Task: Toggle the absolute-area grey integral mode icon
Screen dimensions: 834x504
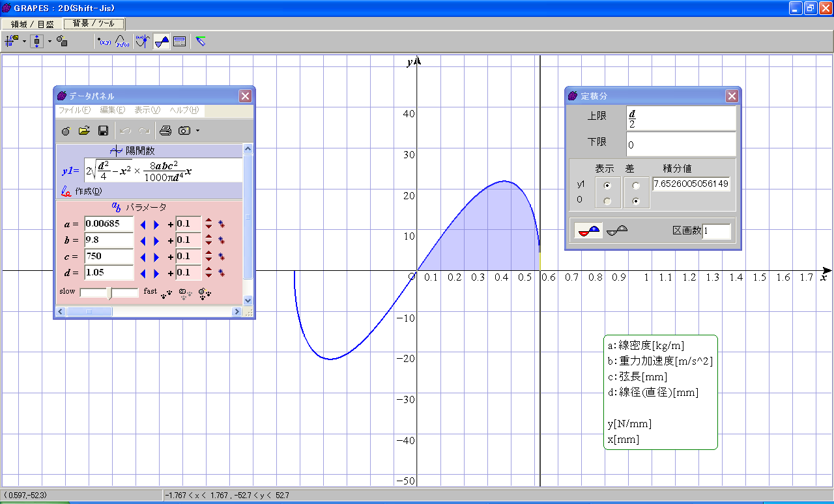Action: click(616, 231)
